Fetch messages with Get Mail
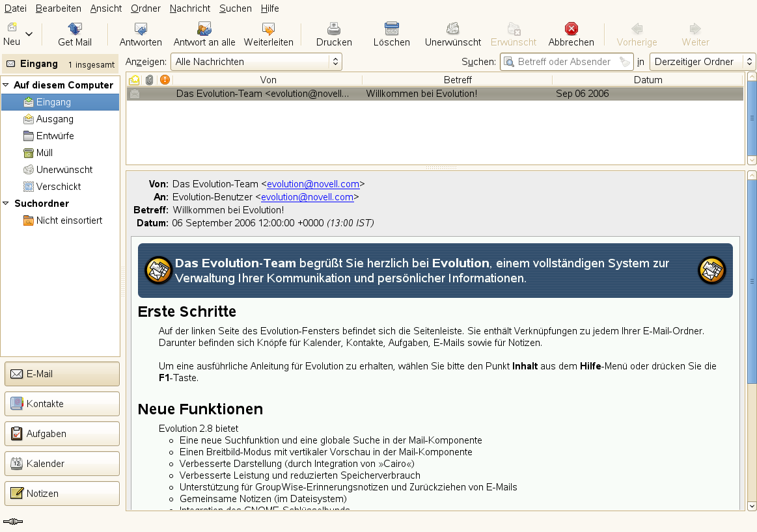Screen dimensions: 757x532 (x=75, y=34)
